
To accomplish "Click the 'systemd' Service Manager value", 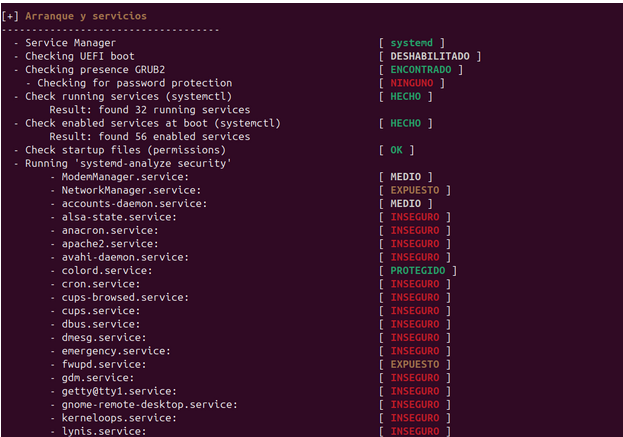I will tap(411, 43).
